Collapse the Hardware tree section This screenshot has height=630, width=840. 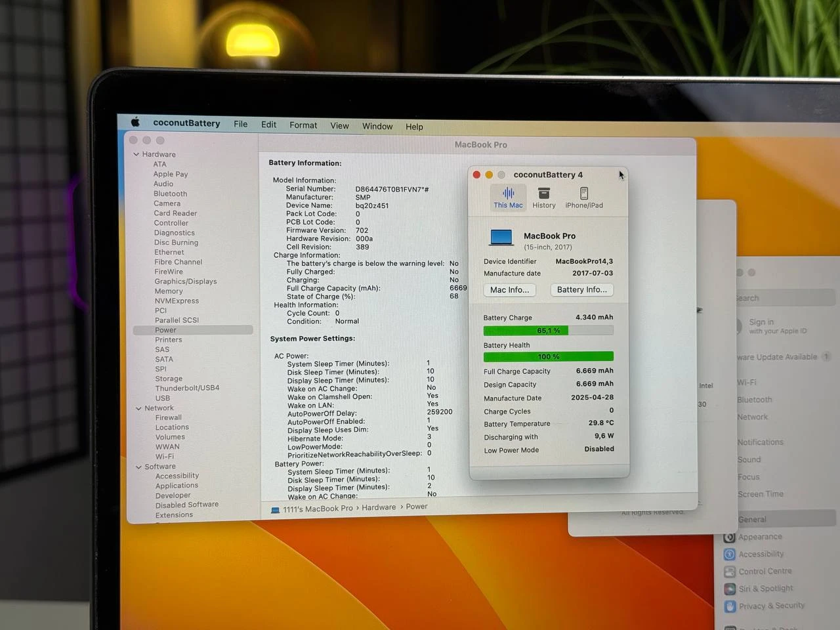point(136,155)
